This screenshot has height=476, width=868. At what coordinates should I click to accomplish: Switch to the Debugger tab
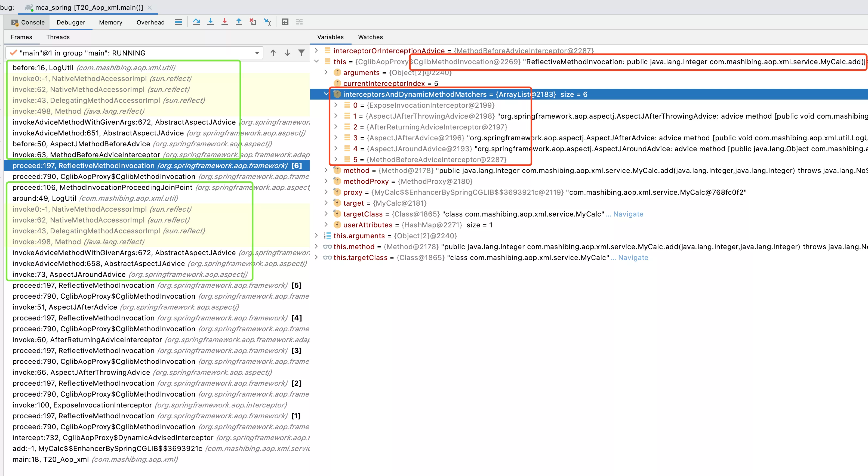pyautogui.click(x=71, y=23)
